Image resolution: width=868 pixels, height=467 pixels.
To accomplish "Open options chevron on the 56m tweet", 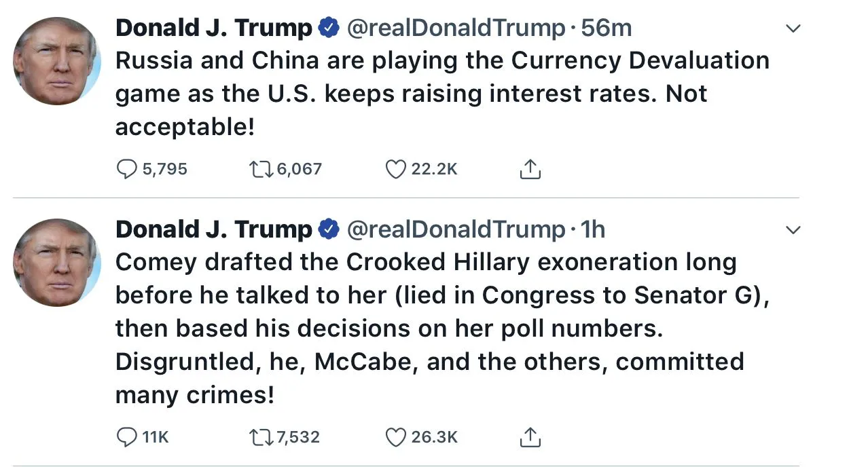I will (793, 29).
